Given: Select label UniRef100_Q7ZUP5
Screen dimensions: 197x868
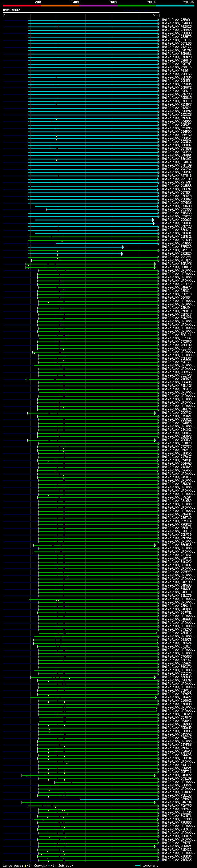Looking at the screenshot, I should [x=176, y=342].
